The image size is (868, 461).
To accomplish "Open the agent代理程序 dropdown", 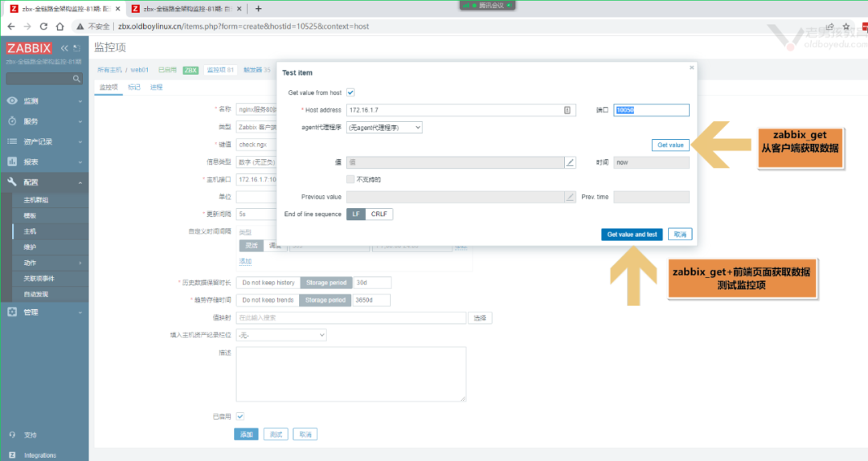I will pos(384,127).
